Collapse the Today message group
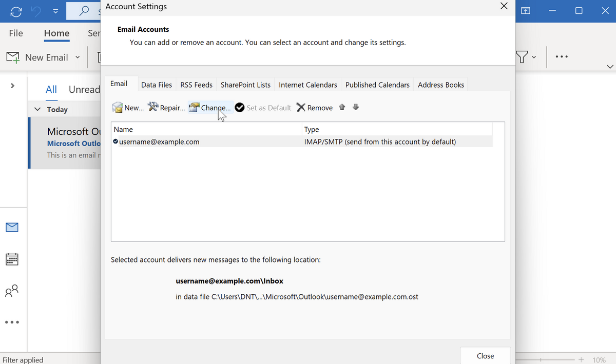 [x=37, y=109]
